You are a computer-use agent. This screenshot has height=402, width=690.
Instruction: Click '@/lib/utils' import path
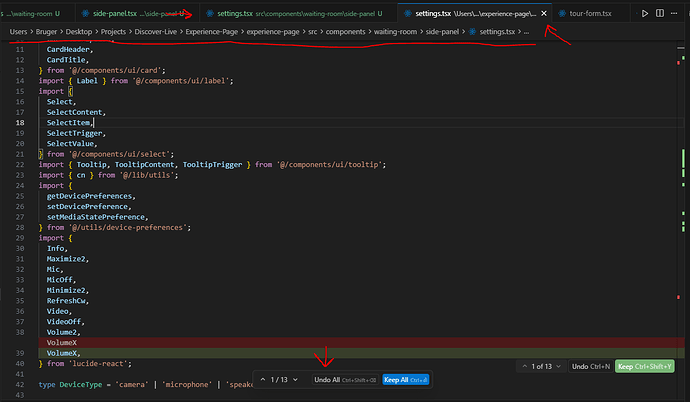click(x=149, y=175)
